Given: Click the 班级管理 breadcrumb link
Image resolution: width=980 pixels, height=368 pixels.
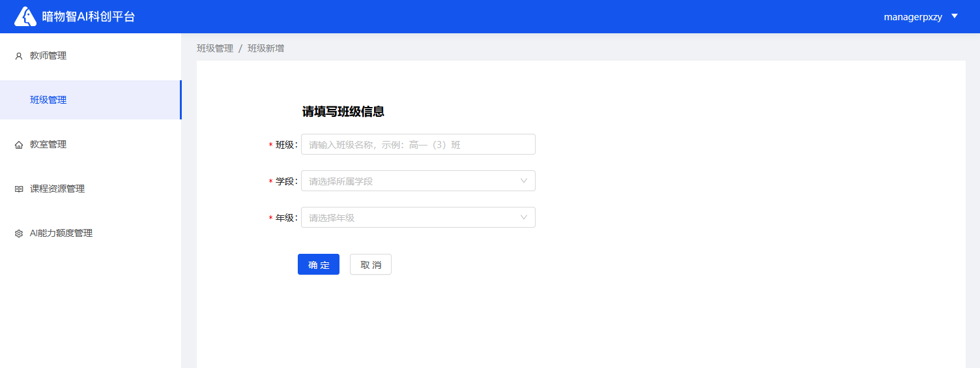Looking at the screenshot, I should pyautogui.click(x=215, y=48).
